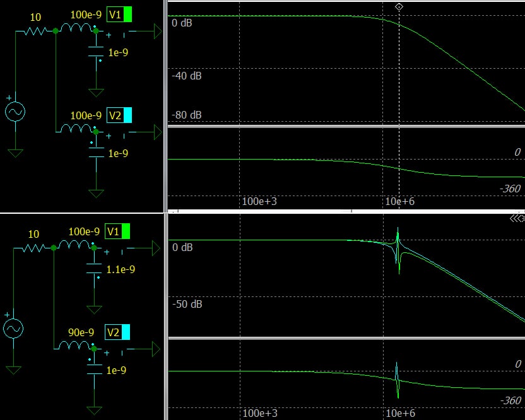The height and width of the screenshot is (420, 525).
Task: Click the 0 dB label on the upper plot
Action: coord(182,23)
